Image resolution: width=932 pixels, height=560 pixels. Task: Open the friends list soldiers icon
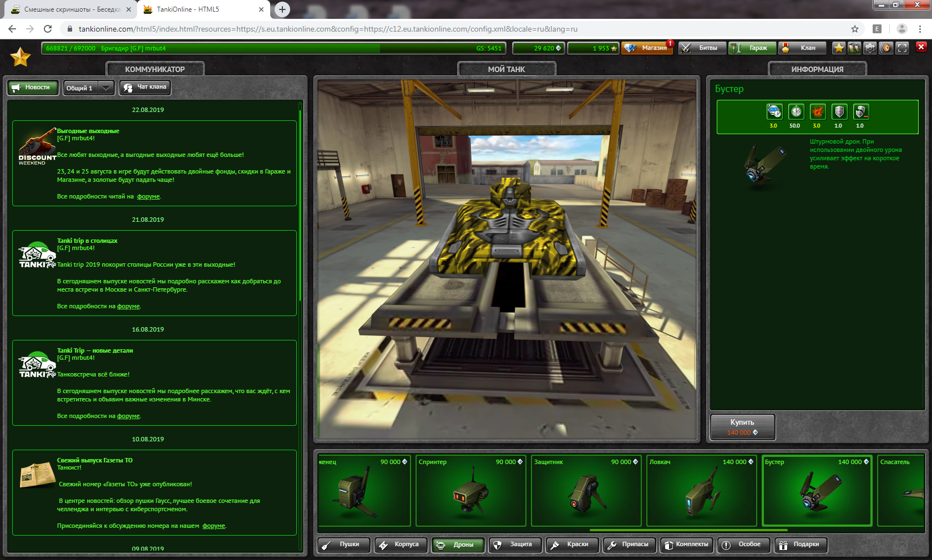[854, 48]
